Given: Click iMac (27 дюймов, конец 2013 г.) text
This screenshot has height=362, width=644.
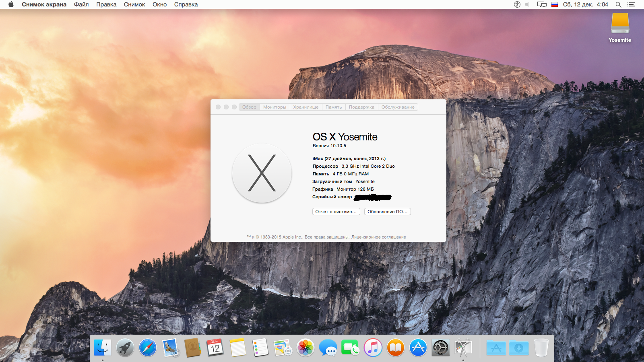Looking at the screenshot, I should click(349, 158).
